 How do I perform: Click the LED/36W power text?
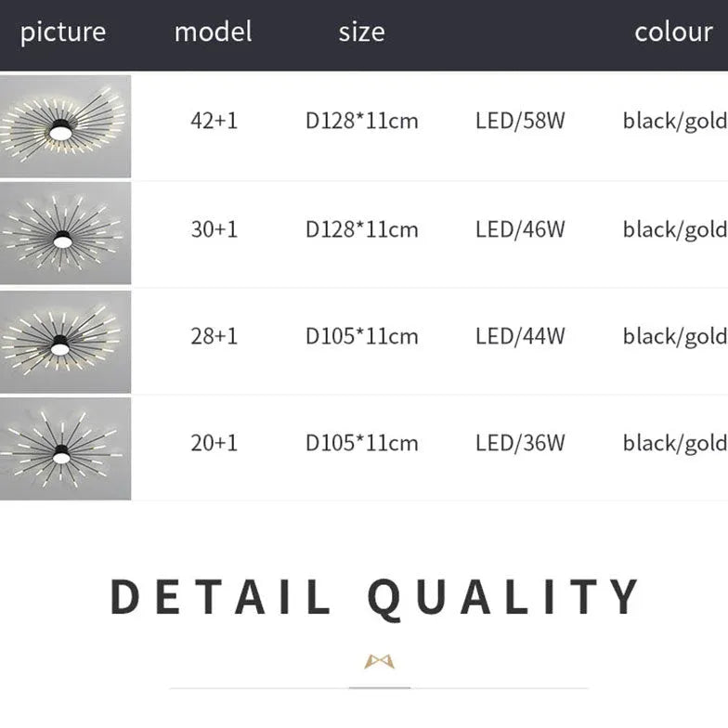click(x=520, y=443)
